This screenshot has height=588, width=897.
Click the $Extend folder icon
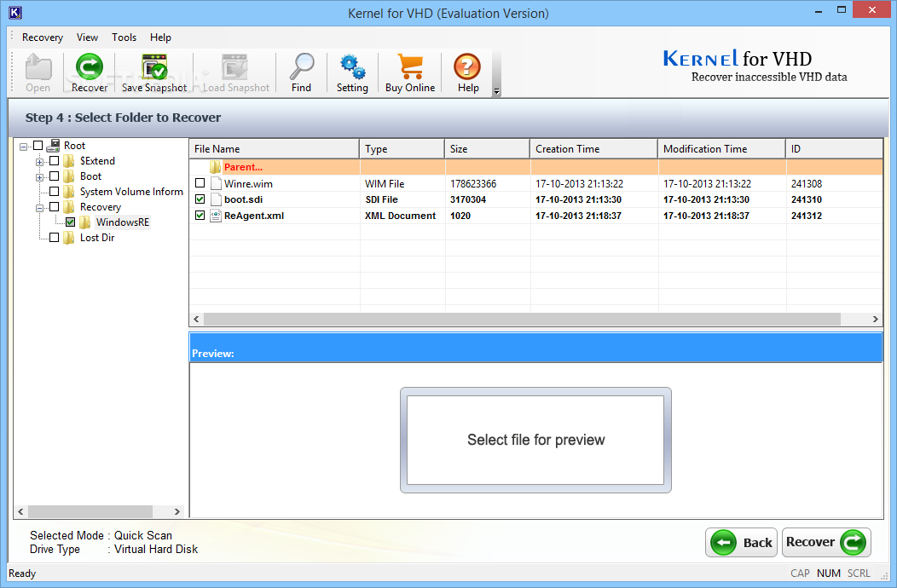pos(69,161)
